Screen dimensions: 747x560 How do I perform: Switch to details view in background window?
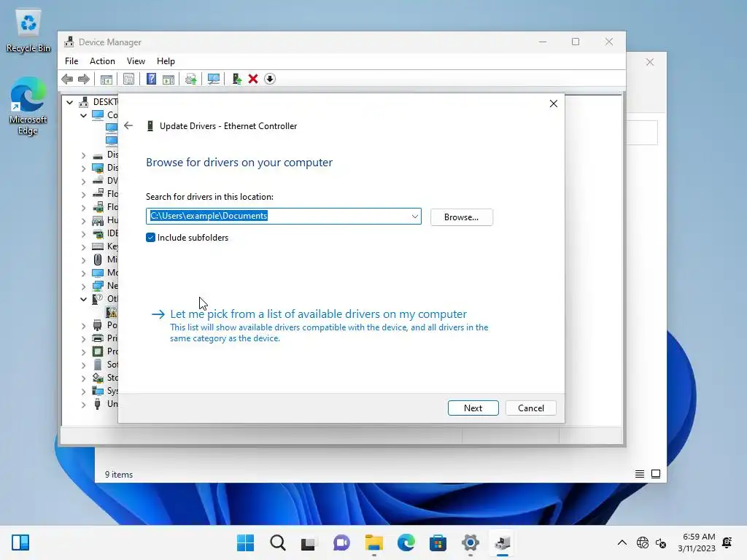coord(640,474)
